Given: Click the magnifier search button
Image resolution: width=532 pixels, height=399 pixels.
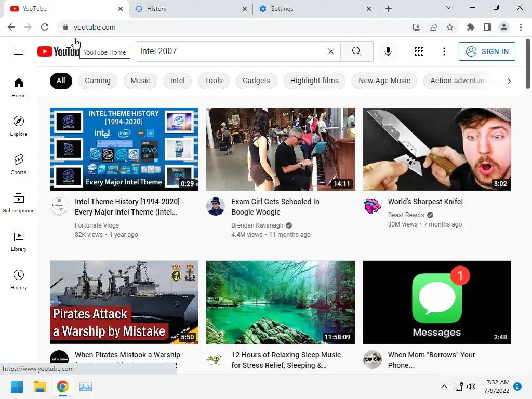Looking at the screenshot, I should (x=356, y=51).
